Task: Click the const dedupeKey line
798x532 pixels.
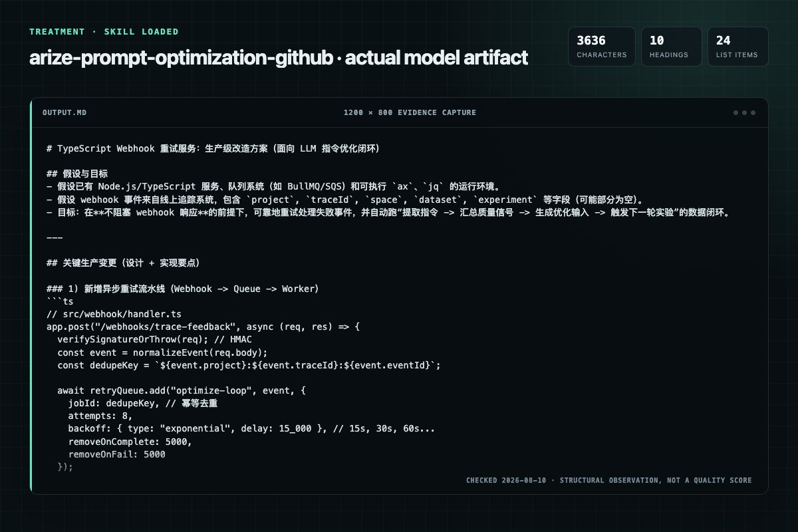Action: click(x=249, y=365)
